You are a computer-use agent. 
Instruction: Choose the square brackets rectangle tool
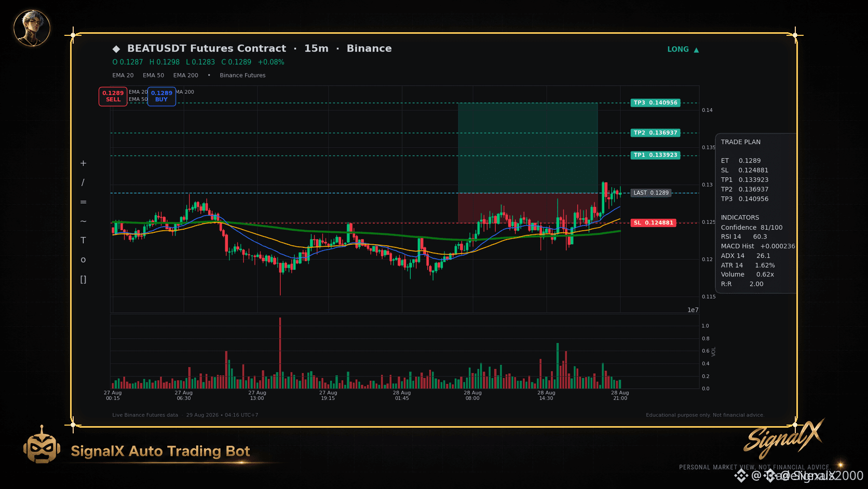pos(83,280)
